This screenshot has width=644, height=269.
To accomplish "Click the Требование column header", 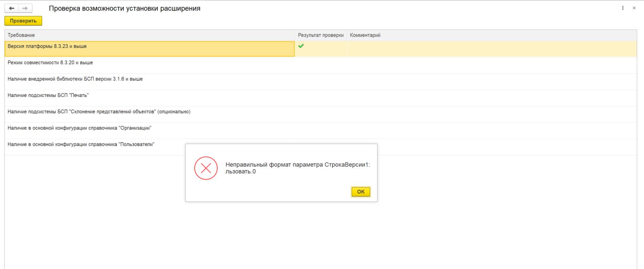I will 21,35.
